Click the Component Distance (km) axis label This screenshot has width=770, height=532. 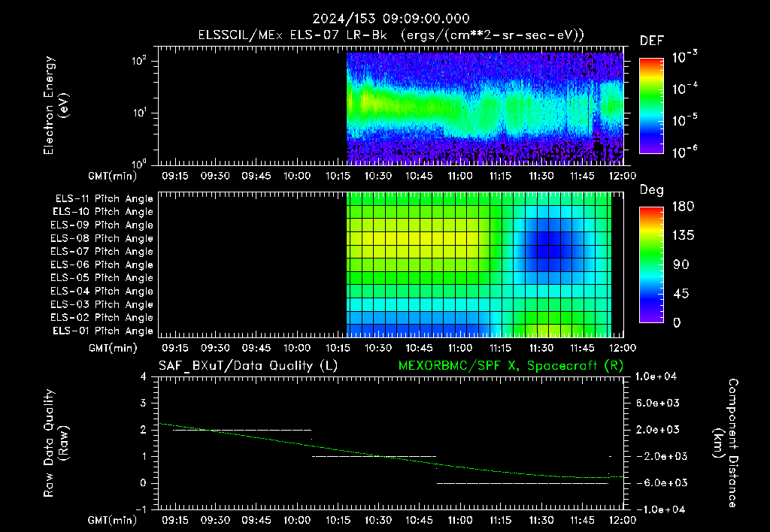pos(726,443)
